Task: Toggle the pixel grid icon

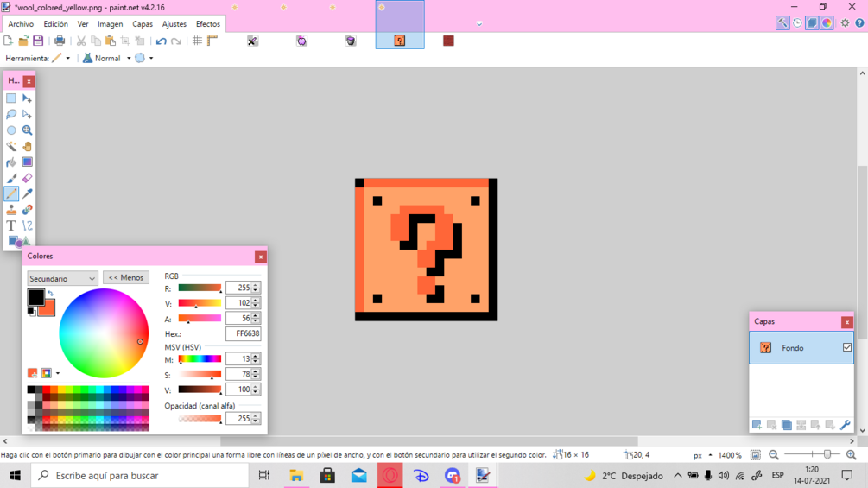Action: pyautogui.click(x=197, y=41)
